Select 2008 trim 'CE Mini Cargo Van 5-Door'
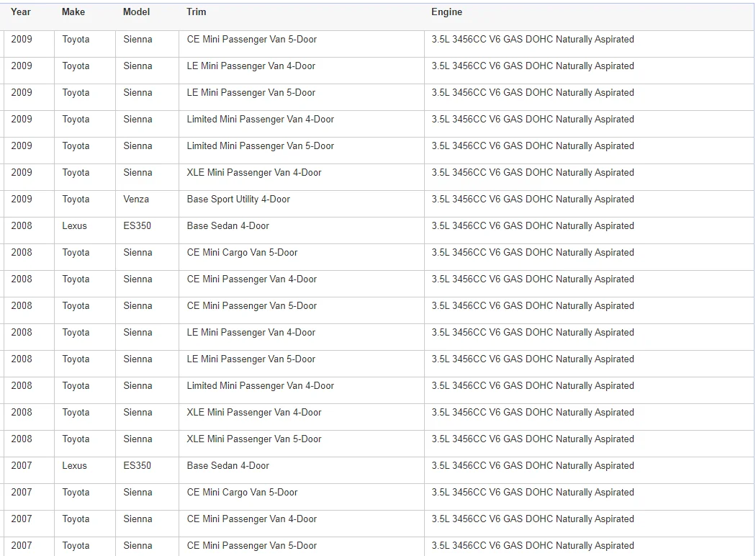The image size is (756, 556). [242, 253]
